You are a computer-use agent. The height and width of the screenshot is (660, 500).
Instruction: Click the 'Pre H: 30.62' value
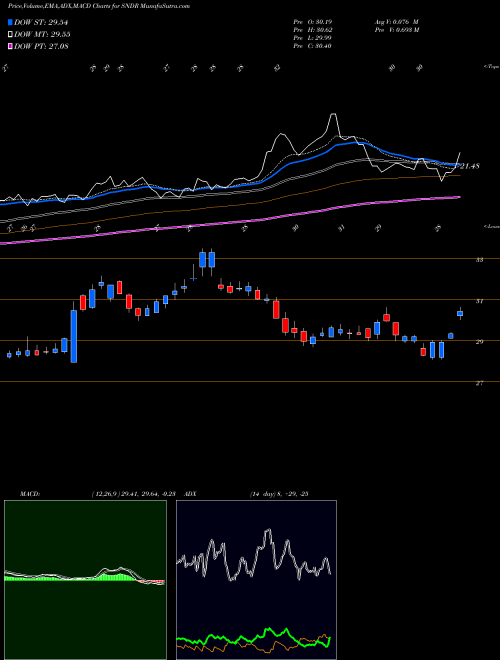313,30
